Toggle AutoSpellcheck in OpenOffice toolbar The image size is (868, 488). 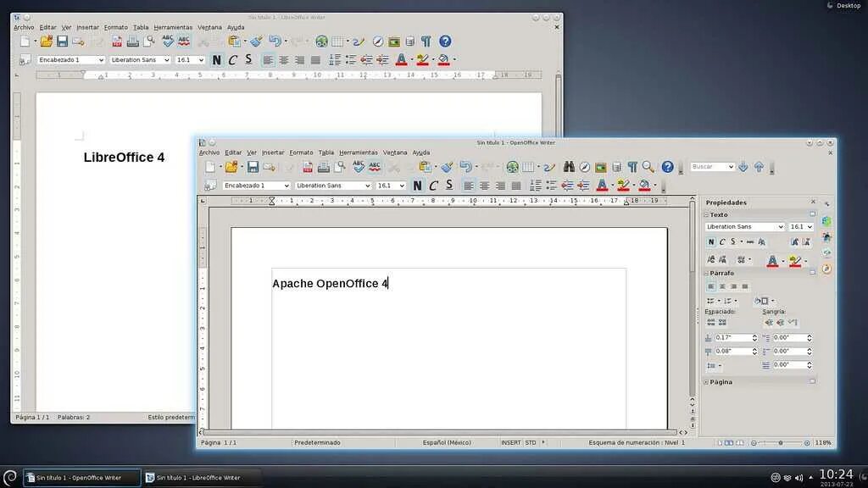pos(374,167)
